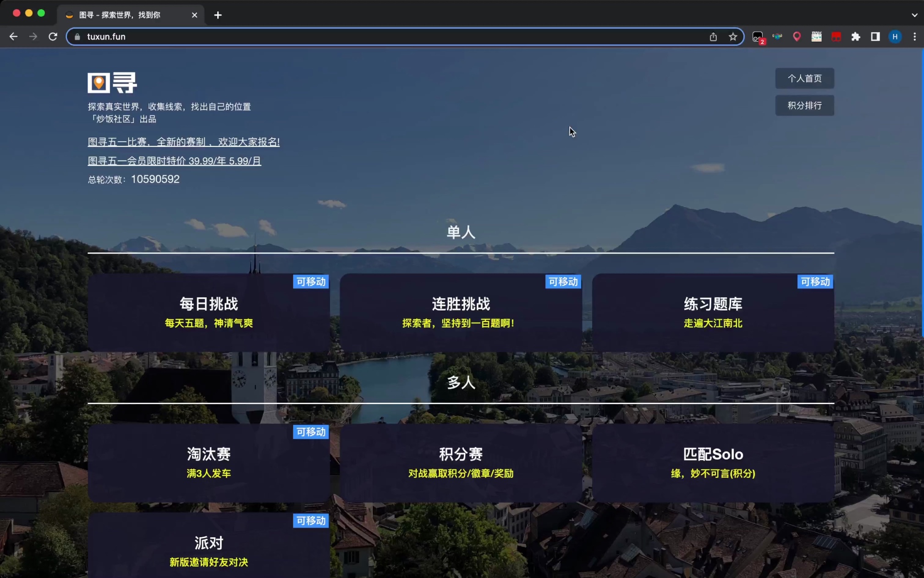This screenshot has width=924, height=578.
Task: Reload the page using the refresh icon
Action: 53,37
